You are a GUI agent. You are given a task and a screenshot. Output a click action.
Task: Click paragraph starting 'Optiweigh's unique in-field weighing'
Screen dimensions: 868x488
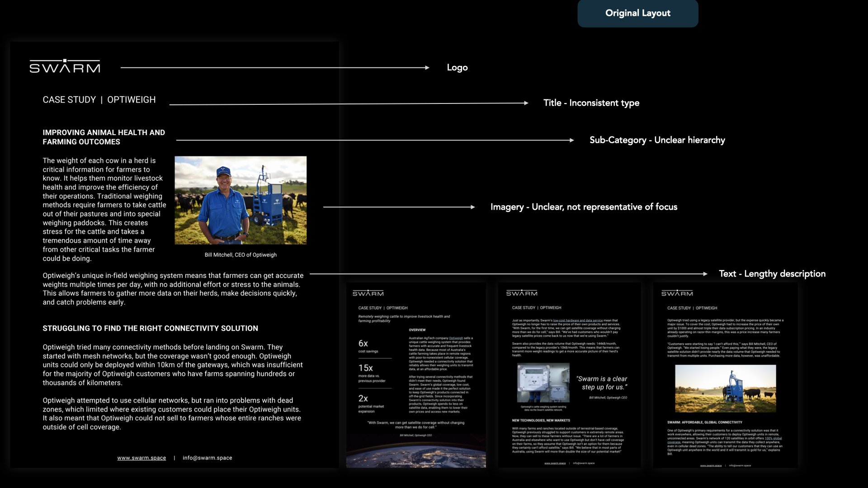click(173, 289)
